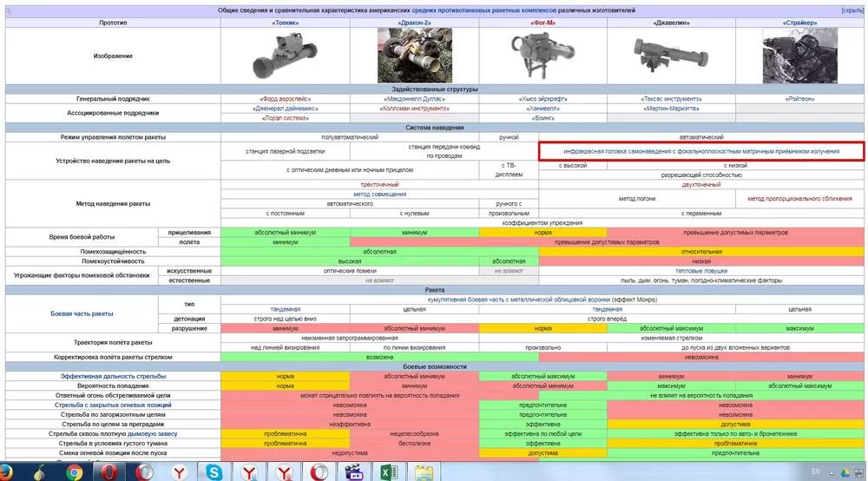Follow the 'дымовую завесу' link
The image size is (868, 481).
pyautogui.click(x=152, y=434)
